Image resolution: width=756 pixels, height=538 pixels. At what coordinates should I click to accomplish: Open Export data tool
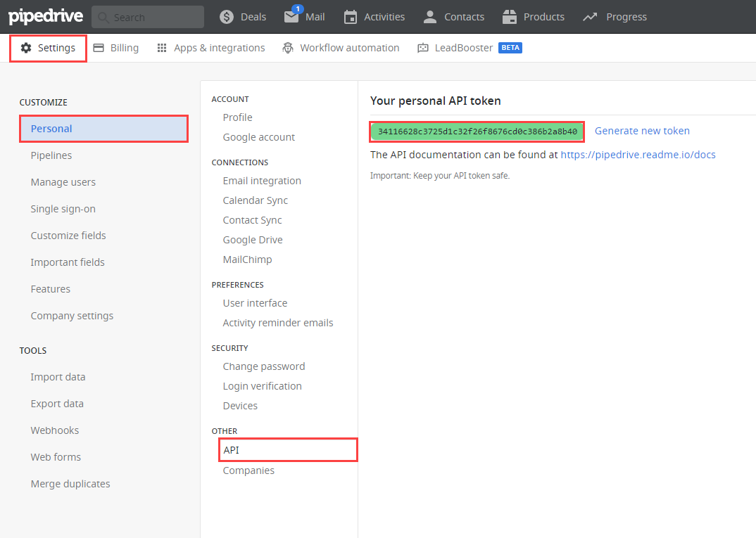(x=58, y=404)
